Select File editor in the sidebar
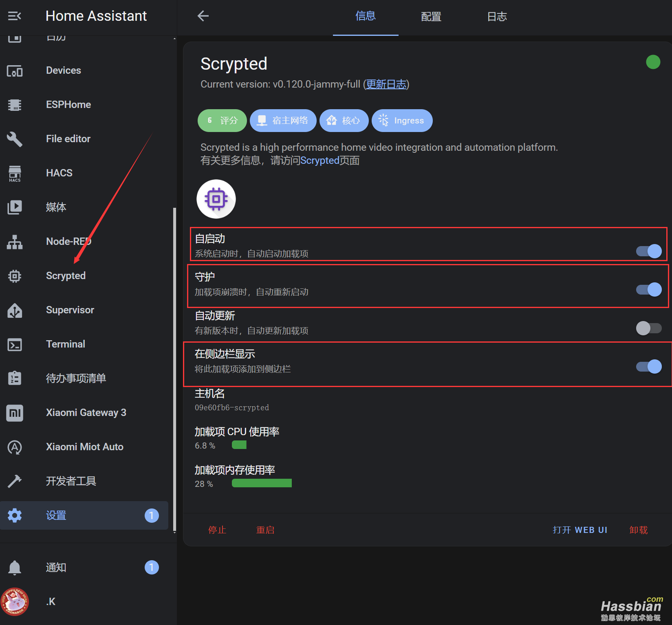Image resolution: width=672 pixels, height=625 pixels. [x=68, y=139]
